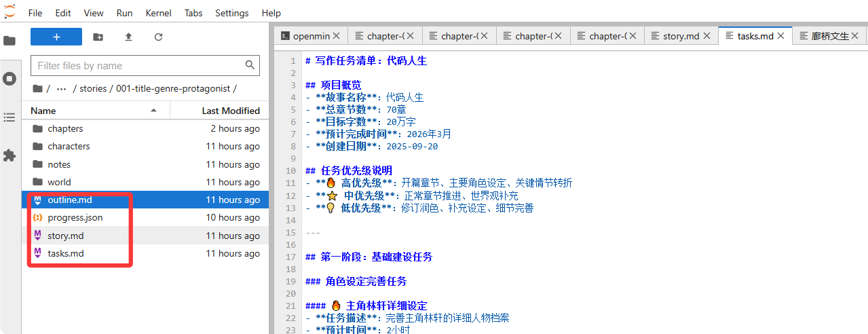The height and width of the screenshot is (334, 868).
Task: Open the Kernel menu
Action: point(158,13)
